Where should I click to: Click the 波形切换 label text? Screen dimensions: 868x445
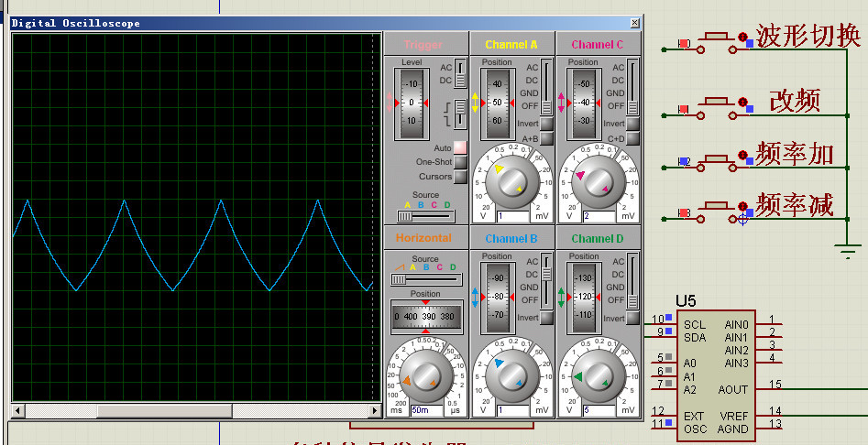click(x=808, y=36)
